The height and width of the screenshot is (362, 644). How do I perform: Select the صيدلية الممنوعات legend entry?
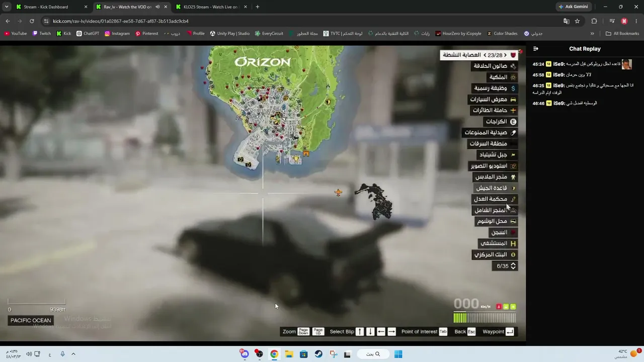click(x=490, y=133)
